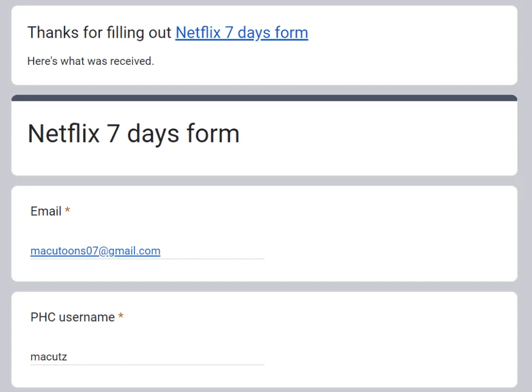Open the macutoons07@gmail.com email link
This screenshot has width=532, height=392.
[x=95, y=251]
